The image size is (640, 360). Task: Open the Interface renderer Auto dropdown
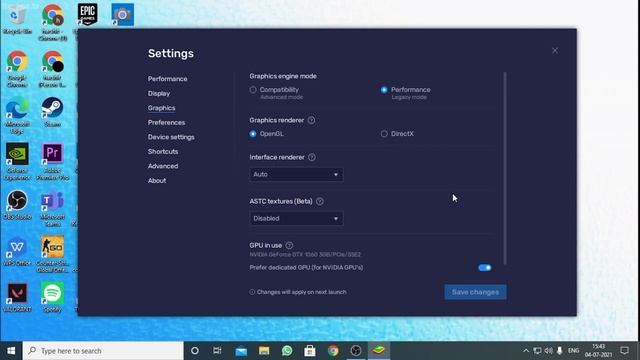click(x=296, y=174)
